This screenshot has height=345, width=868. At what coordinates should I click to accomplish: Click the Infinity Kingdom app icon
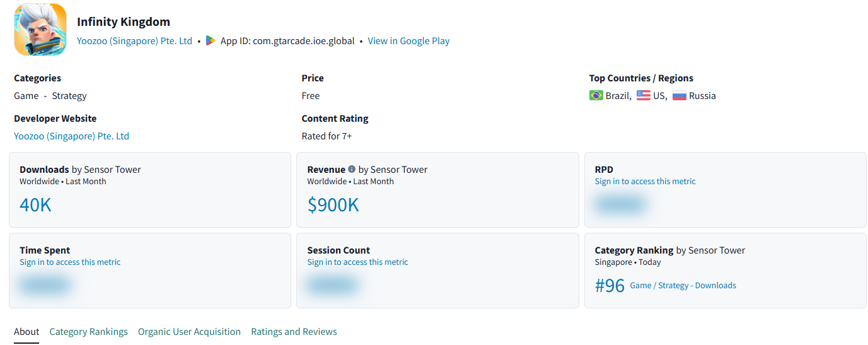[40, 30]
